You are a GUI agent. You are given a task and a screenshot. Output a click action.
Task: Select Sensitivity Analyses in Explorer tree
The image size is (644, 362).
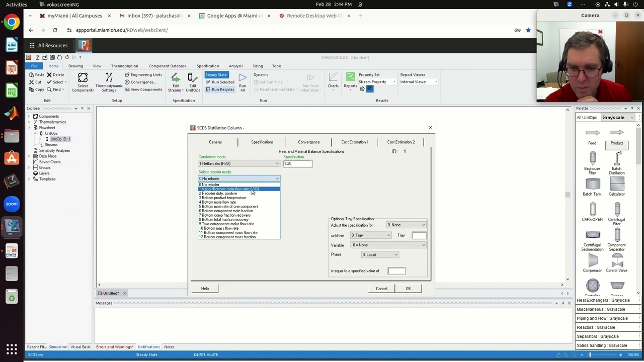(x=54, y=150)
